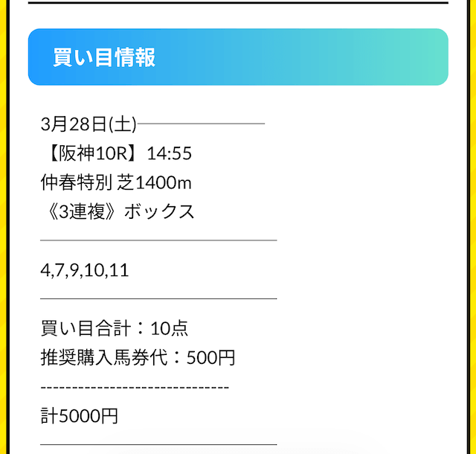The width and height of the screenshot is (476, 454).
Task: Click the 計5000円 total amount
Action: (x=79, y=415)
